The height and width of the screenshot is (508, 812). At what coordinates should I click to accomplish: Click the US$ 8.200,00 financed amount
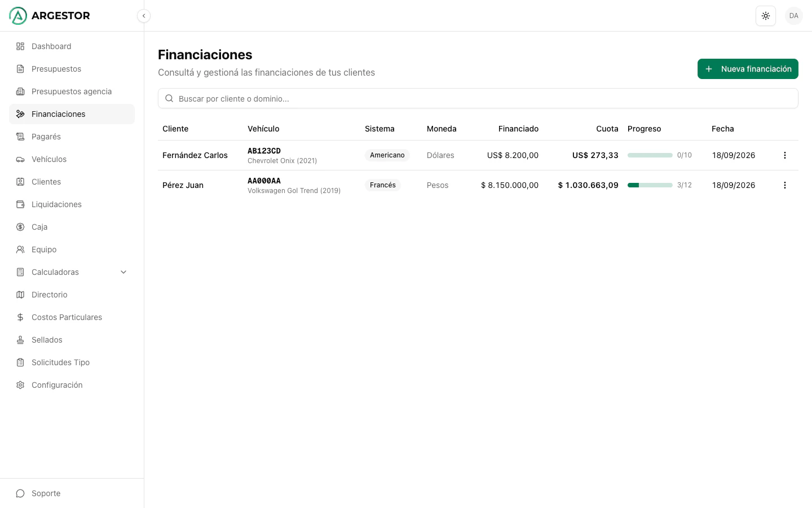(513, 155)
